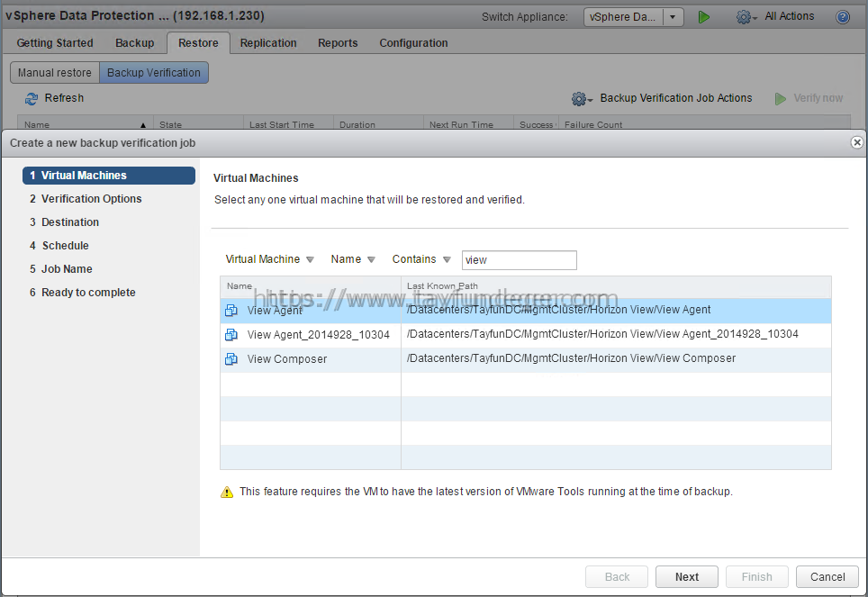The width and height of the screenshot is (868, 597).
Task: Sort background jobs table by State column
Action: pos(198,124)
